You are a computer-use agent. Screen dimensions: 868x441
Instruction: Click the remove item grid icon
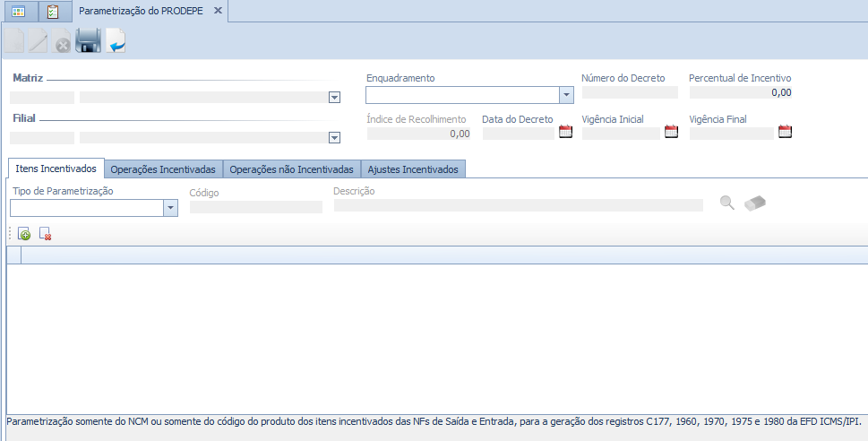46,234
